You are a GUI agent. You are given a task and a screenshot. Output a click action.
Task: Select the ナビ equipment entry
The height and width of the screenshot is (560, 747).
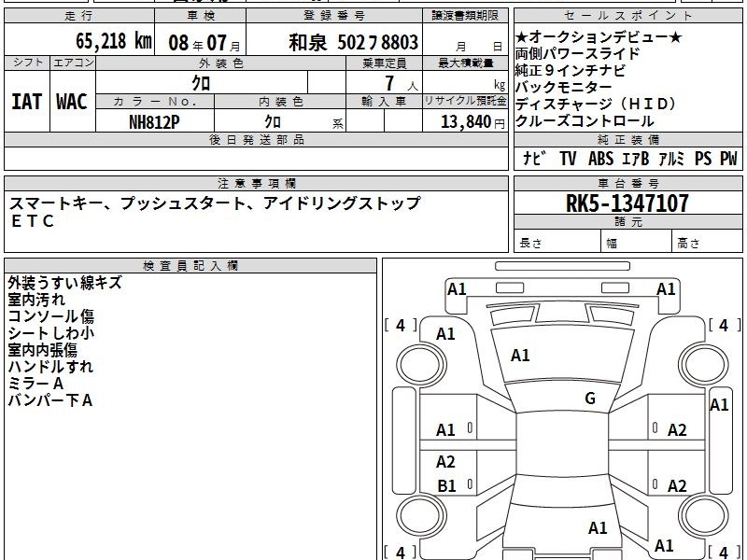[533, 158]
